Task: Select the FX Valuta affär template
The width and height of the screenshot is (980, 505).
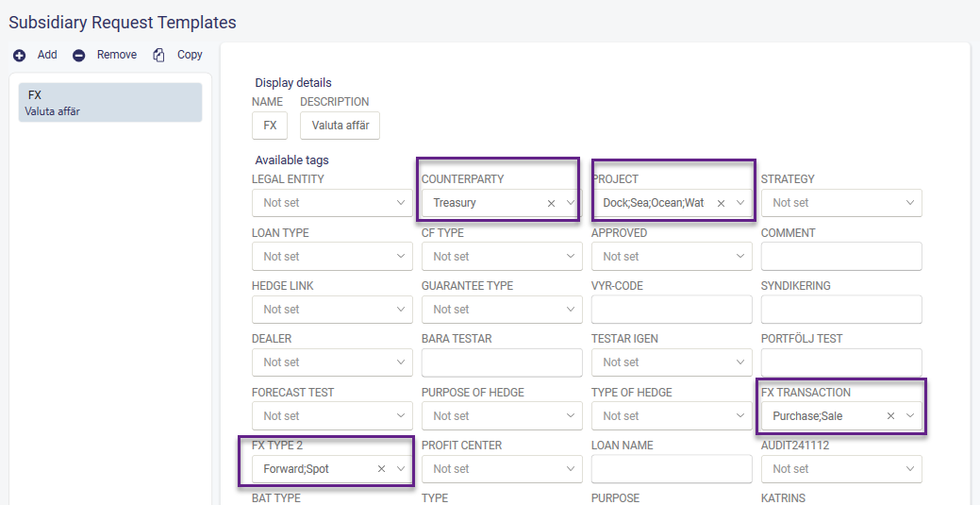Action: pos(110,103)
